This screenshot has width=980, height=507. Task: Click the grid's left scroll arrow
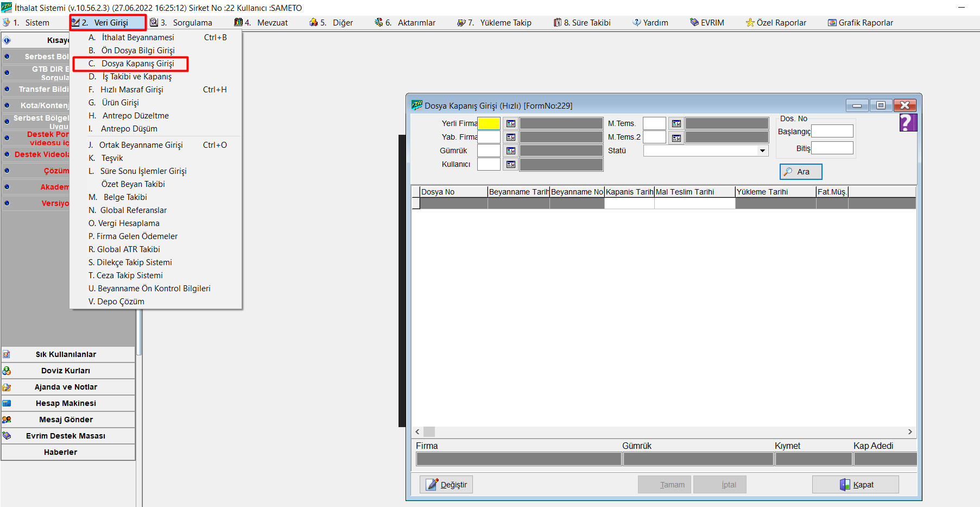[x=418, y=432]
